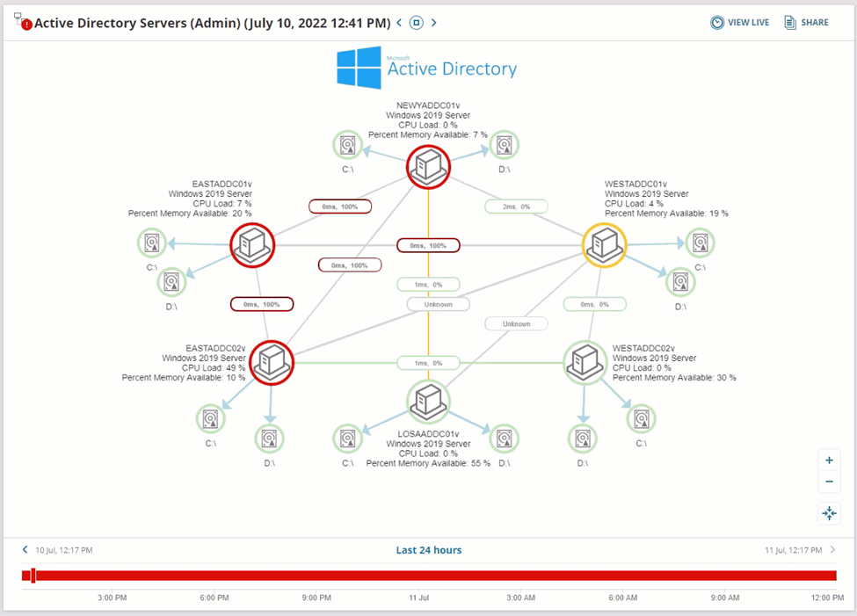Click the EASTADDC01v name label

[x=222, y=185]
